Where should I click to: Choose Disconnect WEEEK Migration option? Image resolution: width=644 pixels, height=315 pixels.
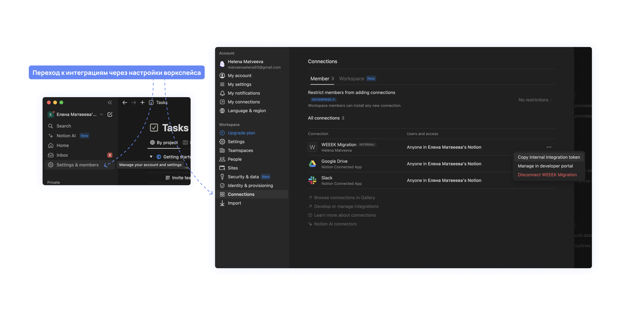547,175
